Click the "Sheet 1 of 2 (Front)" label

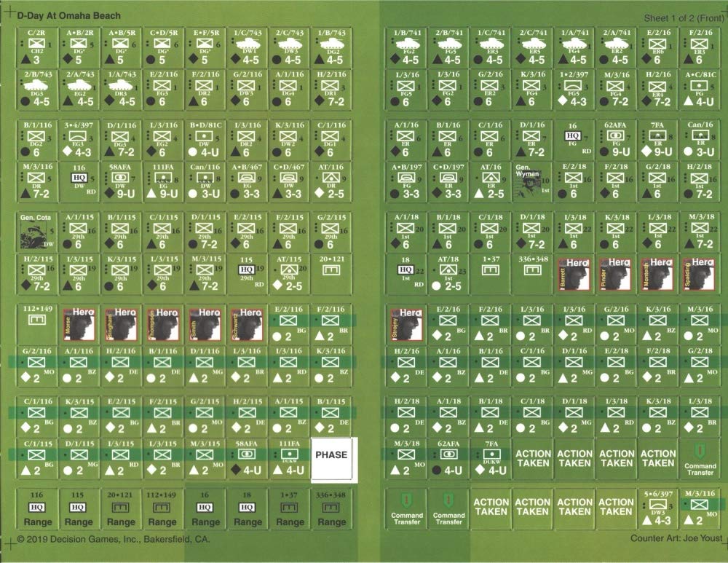pyautogui.click(x=684, y=17)
